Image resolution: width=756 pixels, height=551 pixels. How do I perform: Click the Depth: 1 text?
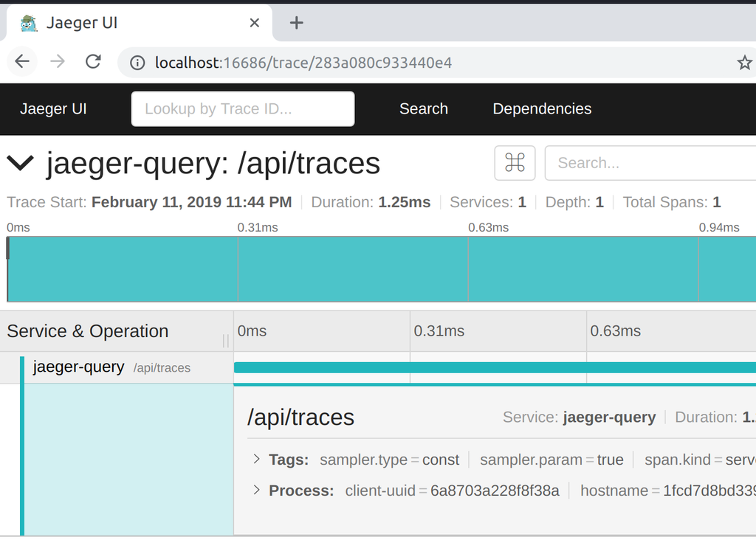574,202
